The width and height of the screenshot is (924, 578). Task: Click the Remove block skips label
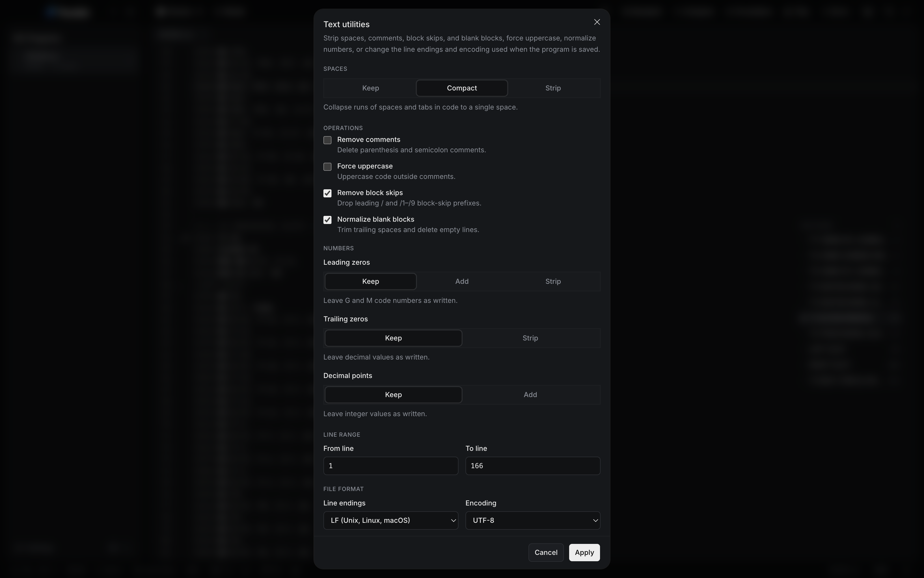tap(370, 193)
